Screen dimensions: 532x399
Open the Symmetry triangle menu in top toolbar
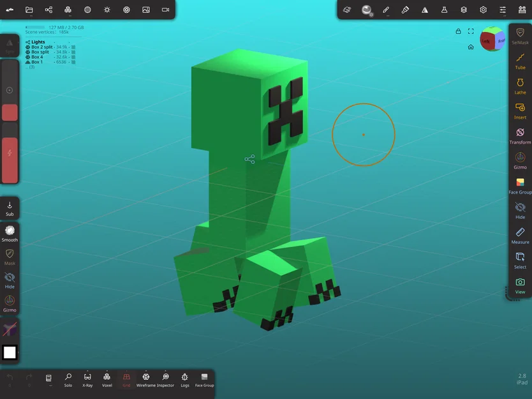coord(425,10)
